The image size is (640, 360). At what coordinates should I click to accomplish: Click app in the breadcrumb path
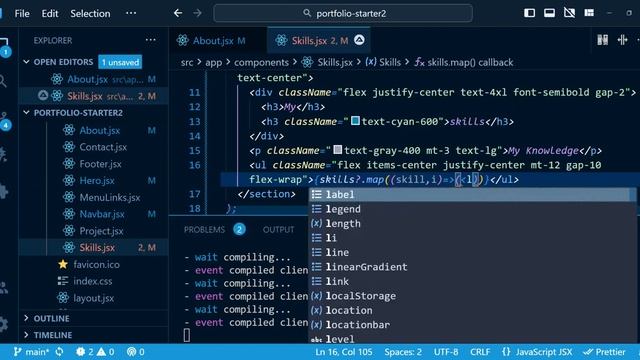(213, 62)
